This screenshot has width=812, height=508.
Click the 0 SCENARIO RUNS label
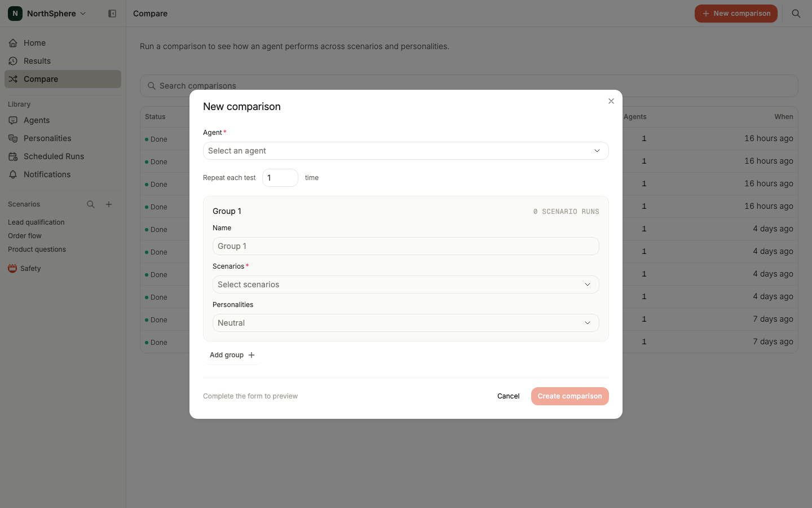(566, 212)
